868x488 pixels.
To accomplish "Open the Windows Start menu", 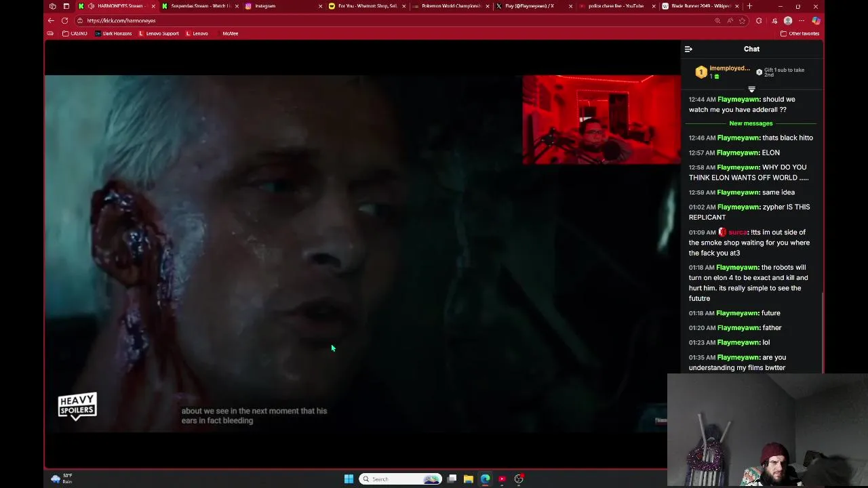I will tap(349, 479).
